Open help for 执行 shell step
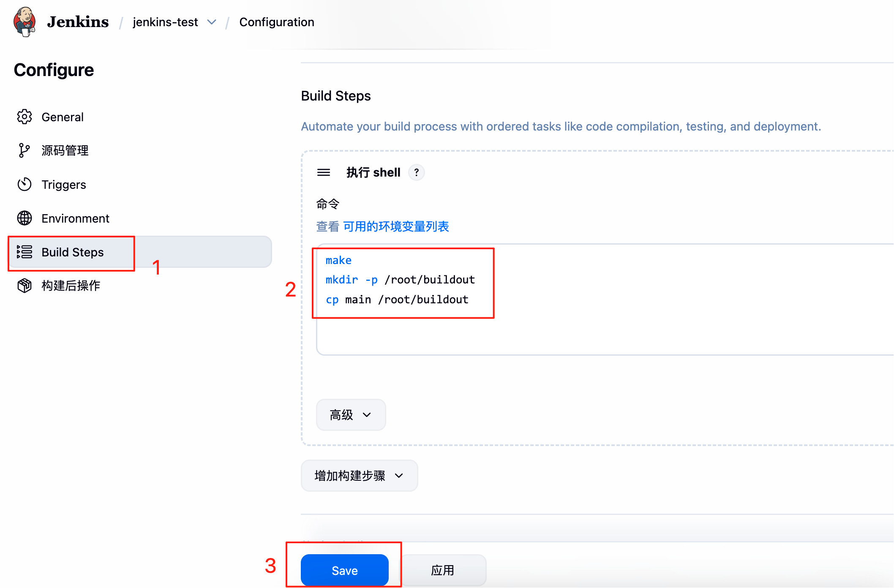This screenshot has width=894, height=588. pos(417,172)
